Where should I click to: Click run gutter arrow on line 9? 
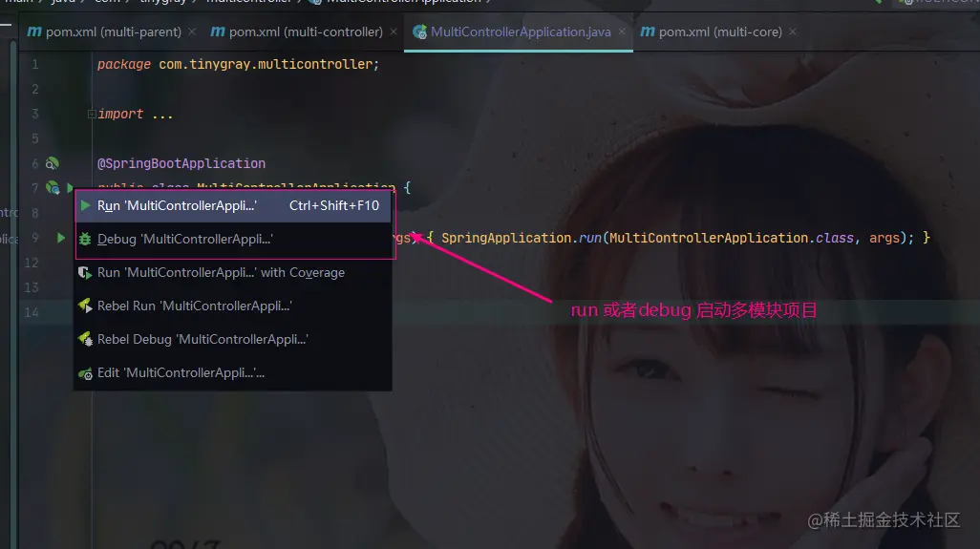(x=60, y=238)
